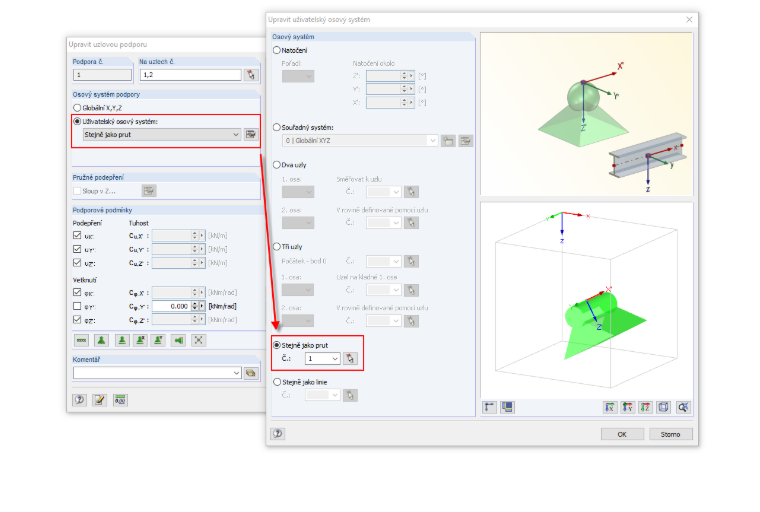Click the Cφ,Y' value field 0.000
The image size is (760, 512).
coord(172,306)
